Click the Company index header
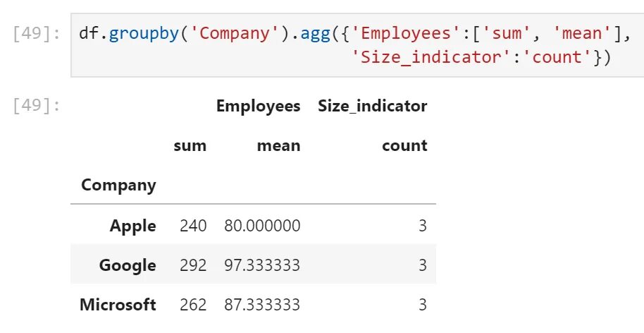The height and width of the screenshot is (333, 644). coord(118,186)
